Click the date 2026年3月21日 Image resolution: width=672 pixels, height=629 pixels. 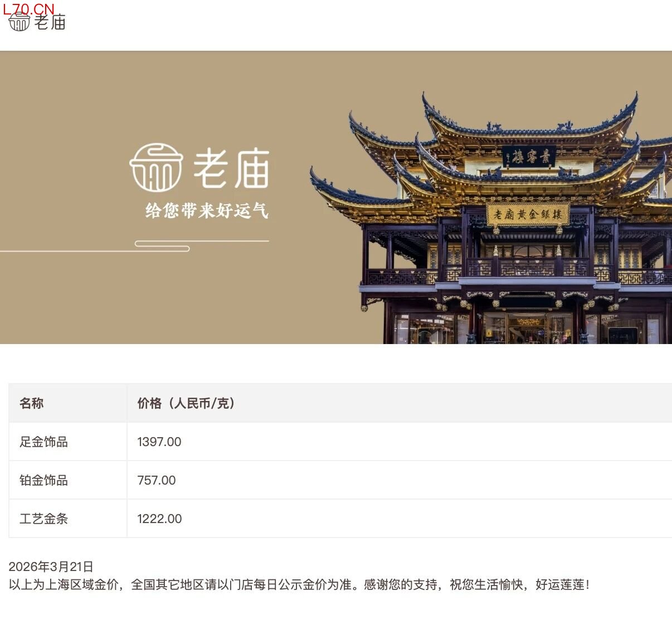tap(51, 567)
